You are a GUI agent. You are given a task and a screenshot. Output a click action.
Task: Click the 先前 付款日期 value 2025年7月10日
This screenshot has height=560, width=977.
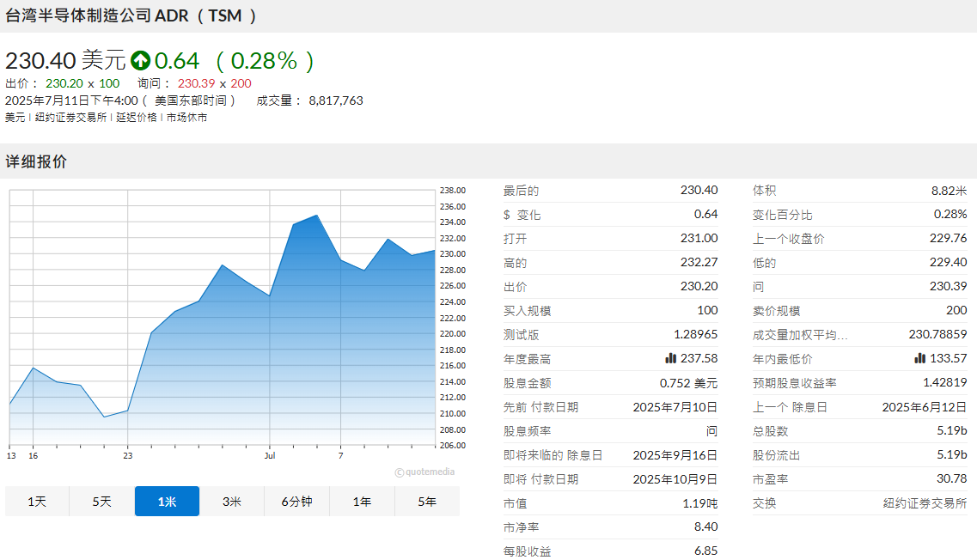675,407
